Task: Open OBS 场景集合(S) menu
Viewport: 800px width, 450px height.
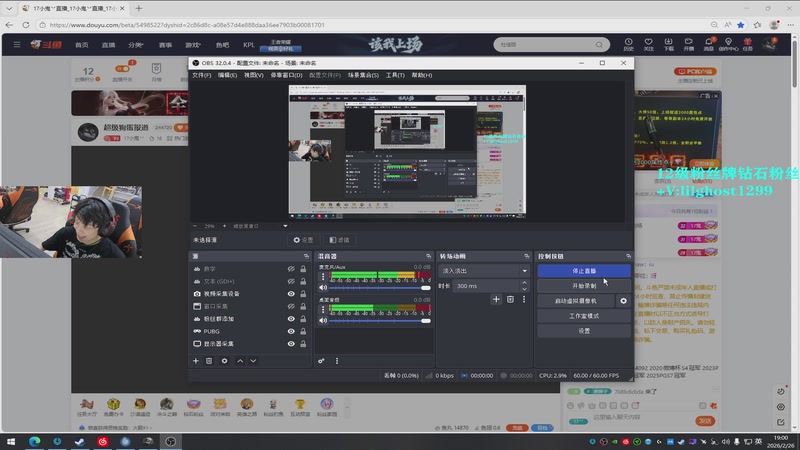Action: click(x=363, y=75)
